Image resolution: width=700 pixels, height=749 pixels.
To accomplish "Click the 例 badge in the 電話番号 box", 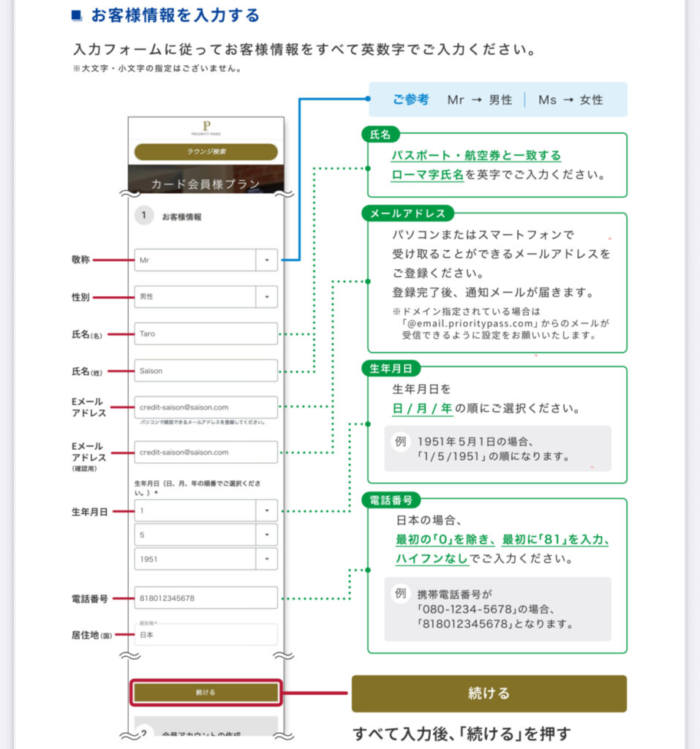I will click(400, 592).
